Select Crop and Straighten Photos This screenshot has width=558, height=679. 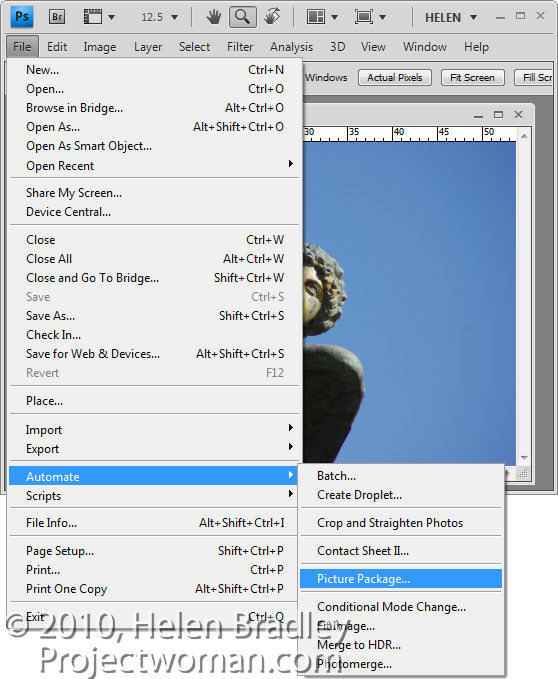(401, 523)
